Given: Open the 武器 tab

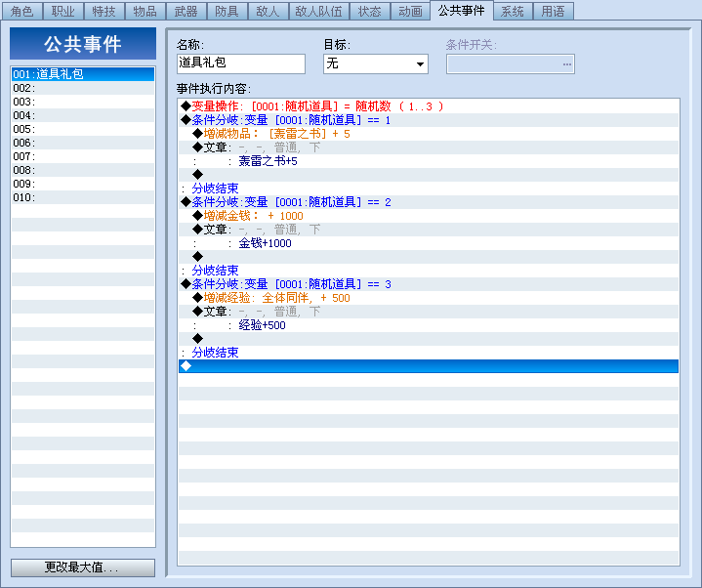Looking at the screenshot, I should (186, 11).
